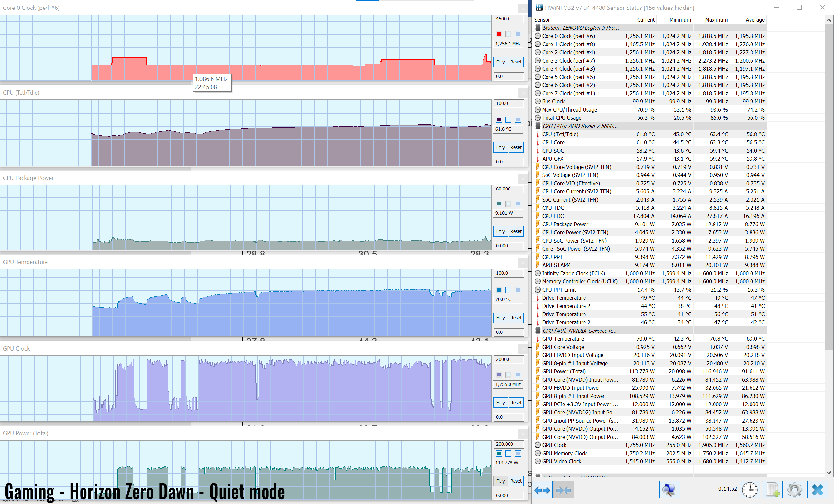Select the APU STAPM row
Viewport: 834px width, 504px height.
[649, 265]
